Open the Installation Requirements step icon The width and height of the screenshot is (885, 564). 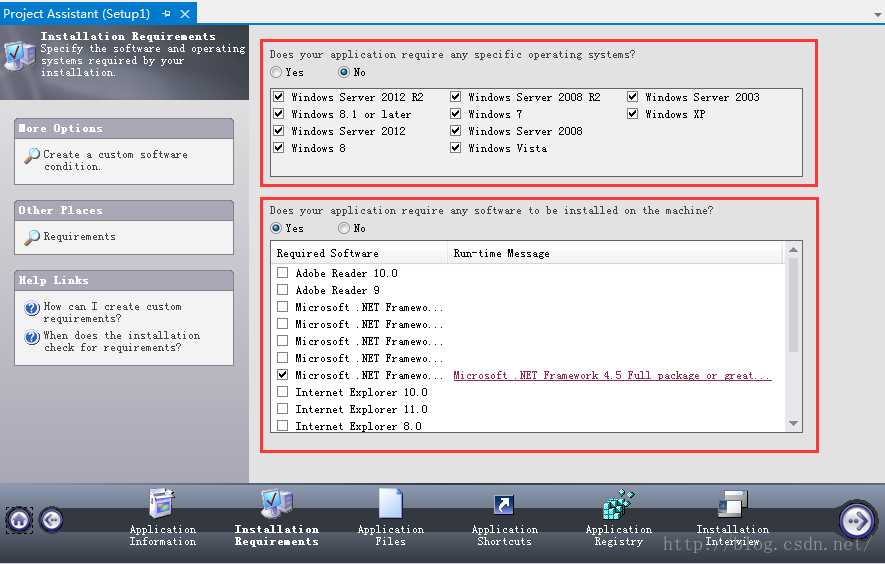pos(277,503)
